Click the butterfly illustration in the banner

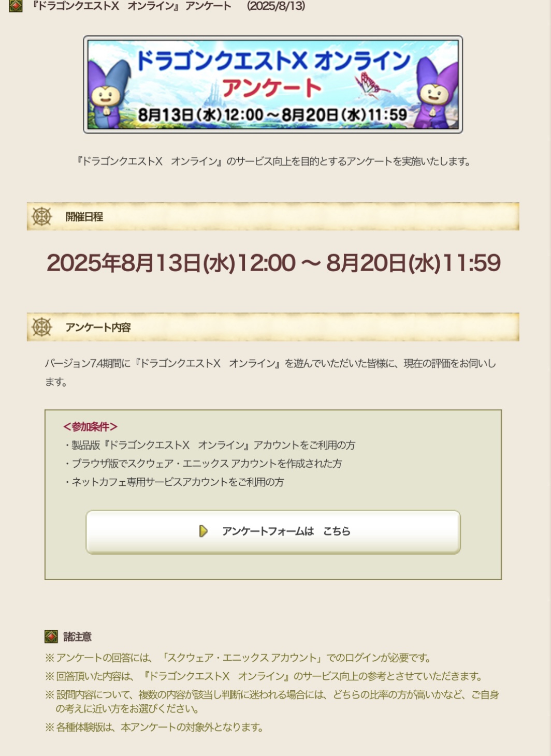click(x=370, y=85)
